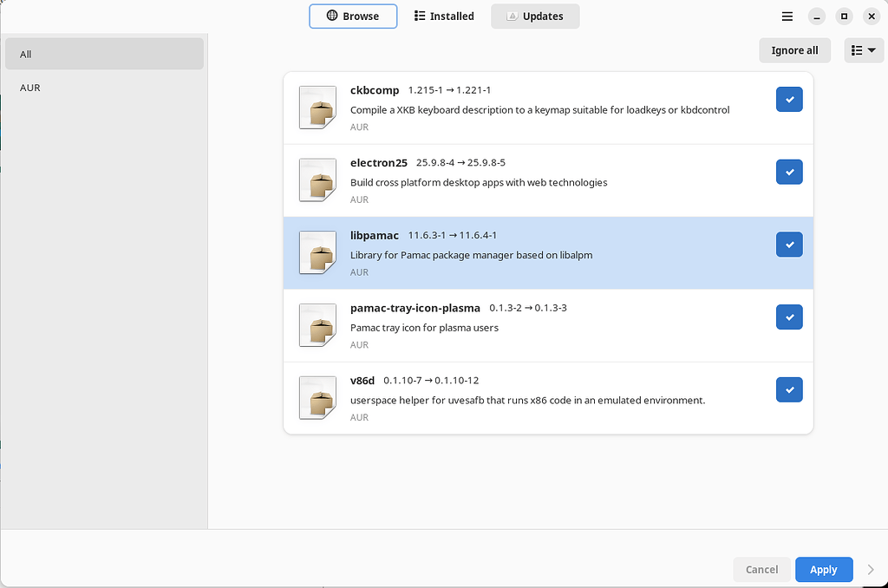Toggle the libpamac update checkbox
The height and width of the screenshot is (588, 888).
click(x=789, y=245)
